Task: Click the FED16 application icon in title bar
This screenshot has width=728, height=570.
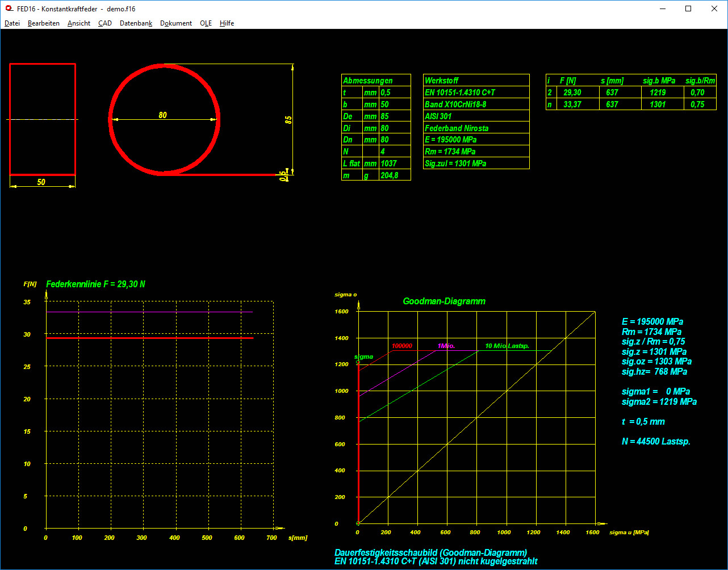Action: point(9,9)
